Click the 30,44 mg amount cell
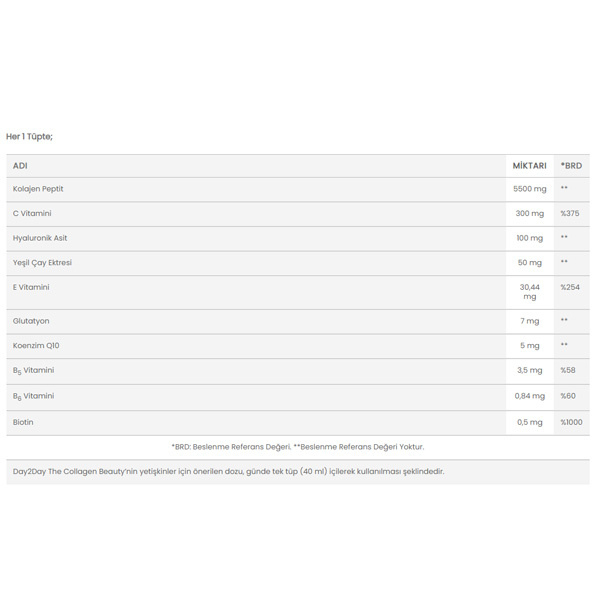The height and width of the screenshot is (600, 600). coord(530,292)
